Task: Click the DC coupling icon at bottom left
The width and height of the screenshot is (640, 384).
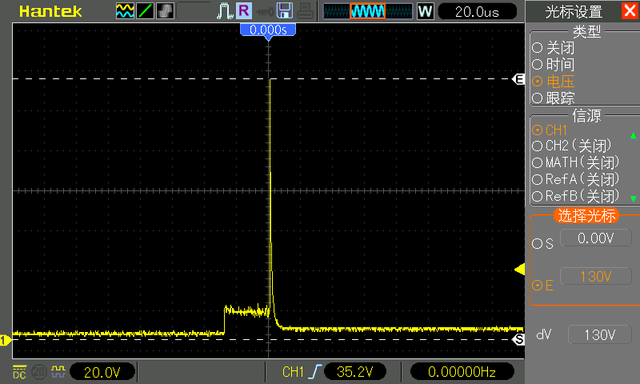Action: click(19, 372)
